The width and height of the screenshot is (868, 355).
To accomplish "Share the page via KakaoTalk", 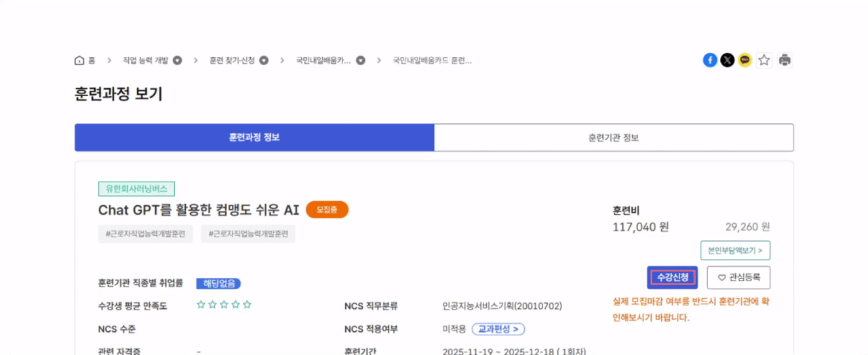I will pyautogui.click(x=745, y=60).
